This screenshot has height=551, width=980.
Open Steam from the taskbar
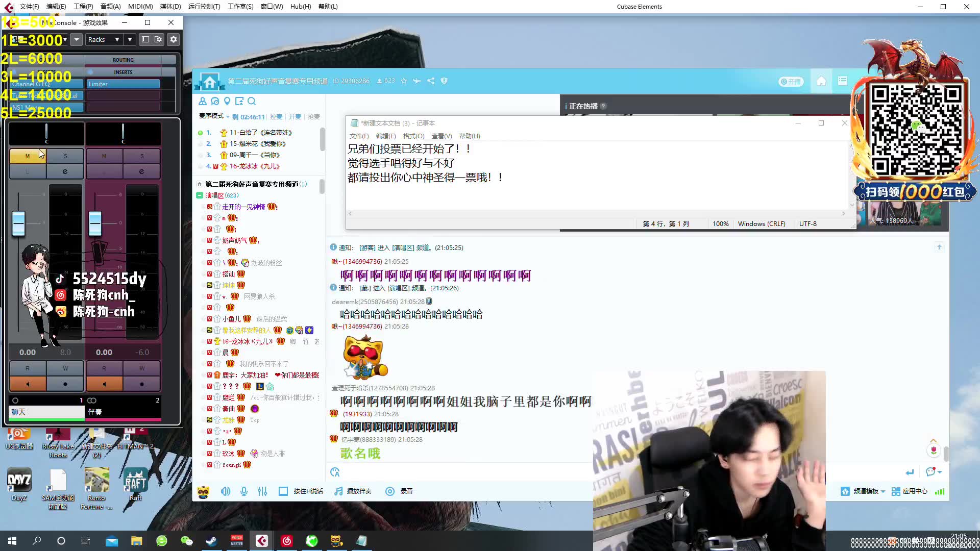pos(211,541)
